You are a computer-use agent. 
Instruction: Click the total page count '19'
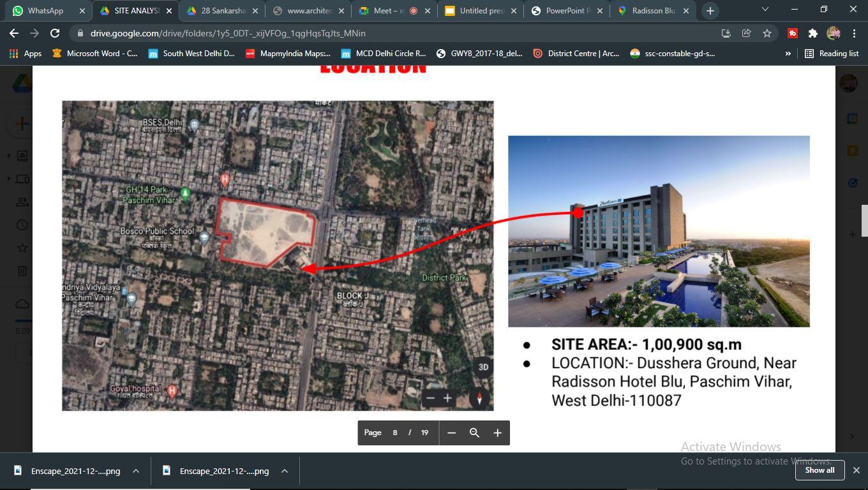(424, 433)
